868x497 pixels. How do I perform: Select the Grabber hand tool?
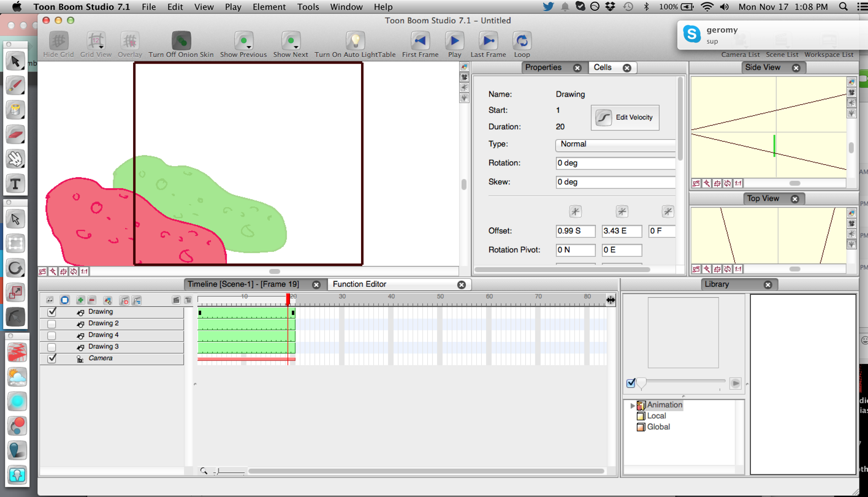click(x=15, y=159)
